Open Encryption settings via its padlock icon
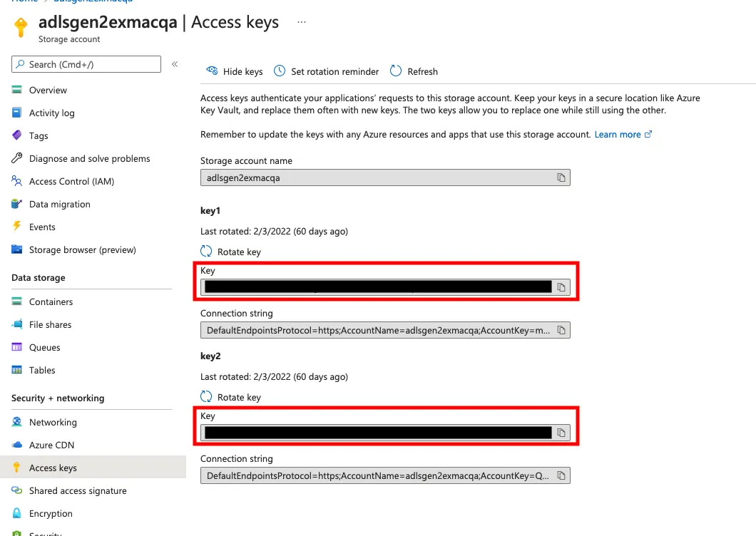The height and width of the screenshot is (536, 756). (x=16, y=513)
